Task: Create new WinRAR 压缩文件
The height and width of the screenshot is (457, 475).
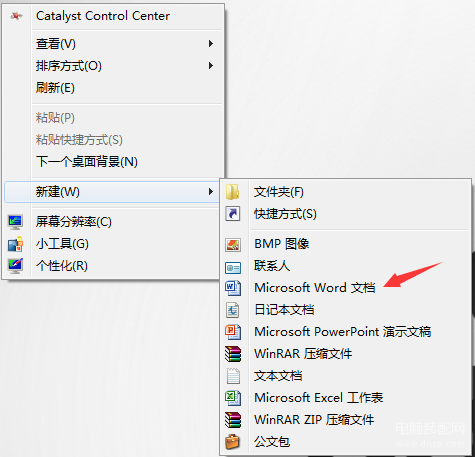Action: tap(346, 354)
